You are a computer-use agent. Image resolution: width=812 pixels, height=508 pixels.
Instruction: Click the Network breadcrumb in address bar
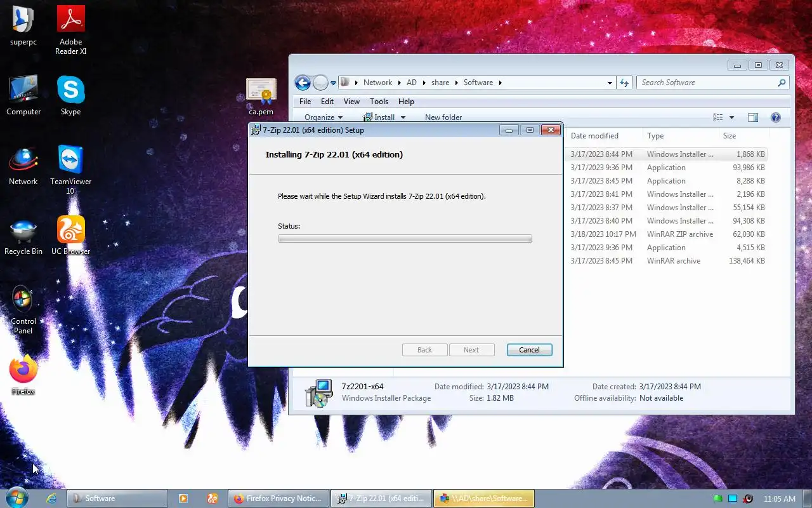(x=377, y=83)
